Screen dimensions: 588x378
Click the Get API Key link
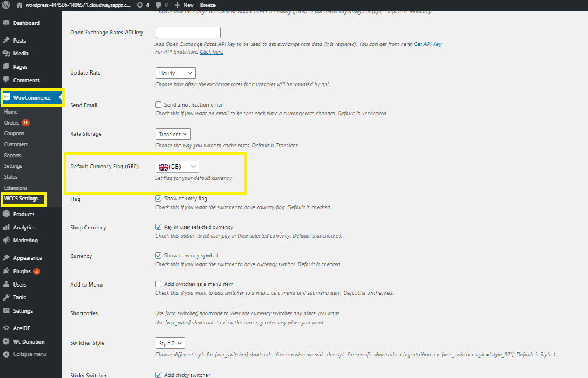(428, 44)
